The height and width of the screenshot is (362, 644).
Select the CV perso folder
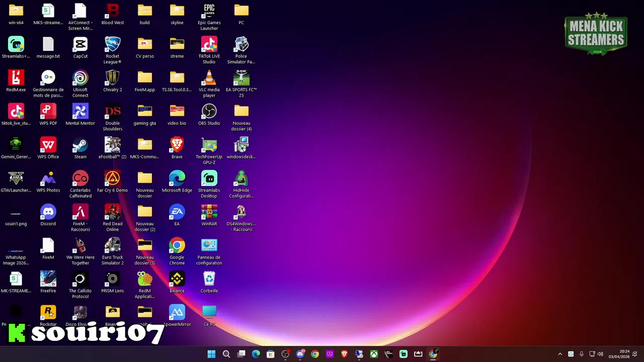click(145, 47)
